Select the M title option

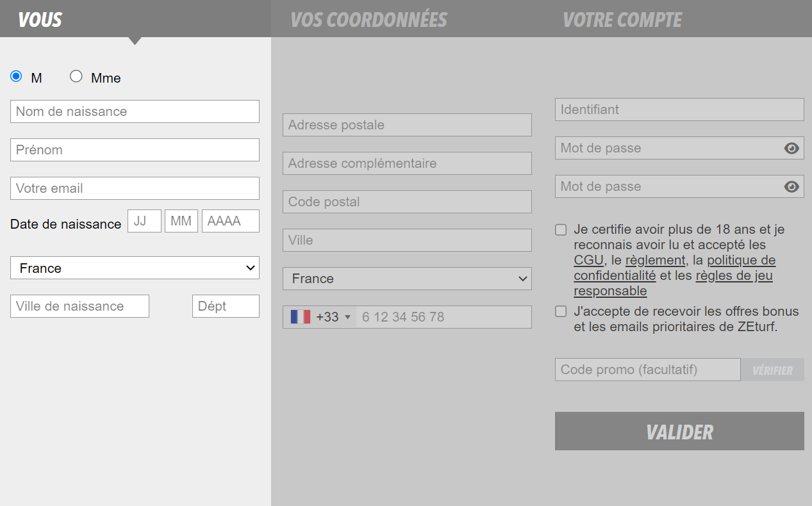[x=15, y=76]
